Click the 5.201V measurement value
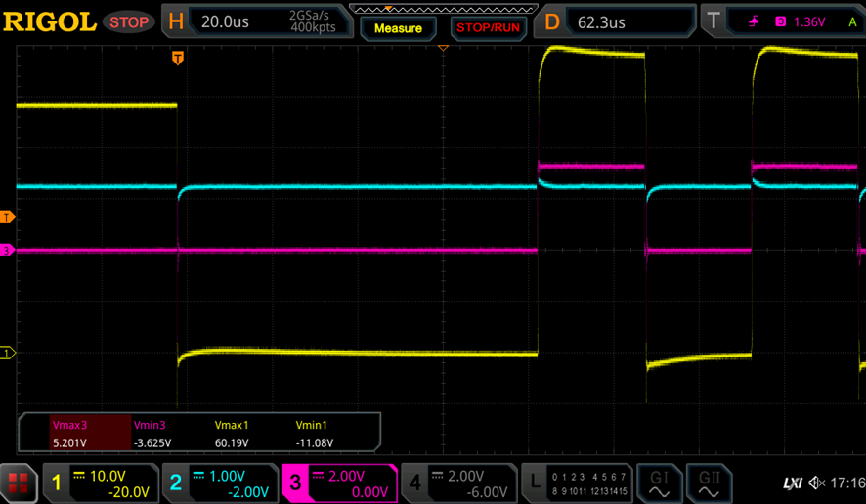 coord(69,442)
